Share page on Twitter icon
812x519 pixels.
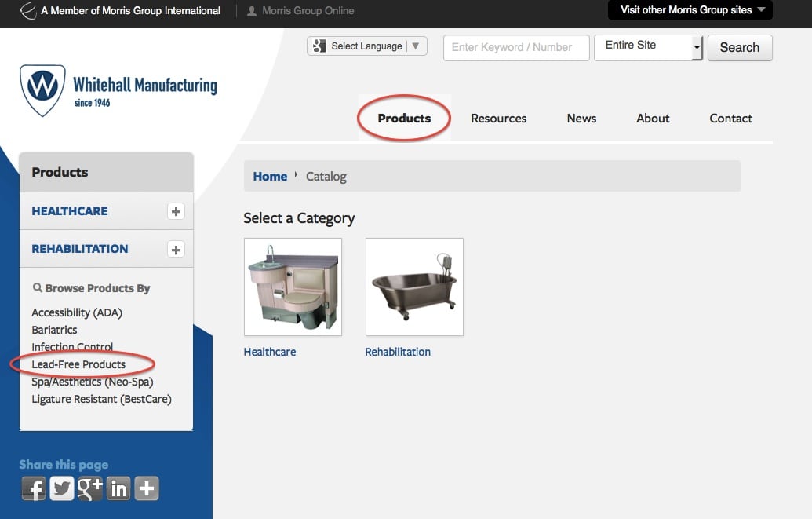(x=62, y=488)
